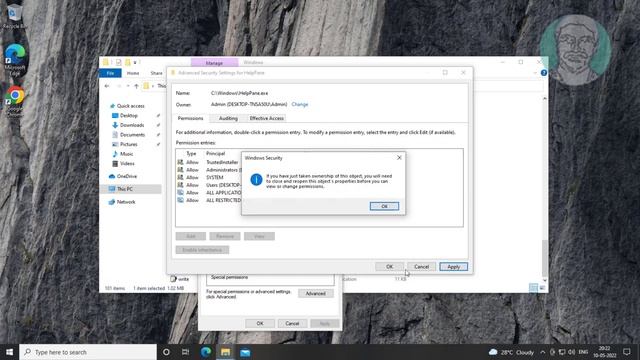Click the Type column header
Viewport: 640px width, 360px height.
pos(191,153)
